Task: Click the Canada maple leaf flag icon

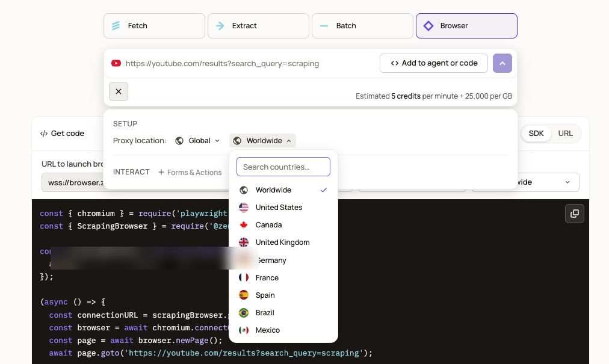Action: point(244,225)
